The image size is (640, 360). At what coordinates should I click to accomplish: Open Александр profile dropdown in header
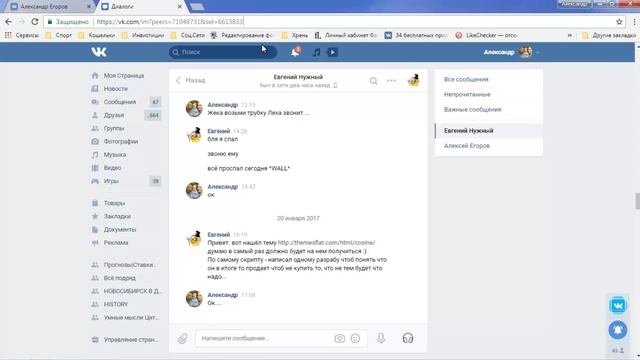click(511, 52)
